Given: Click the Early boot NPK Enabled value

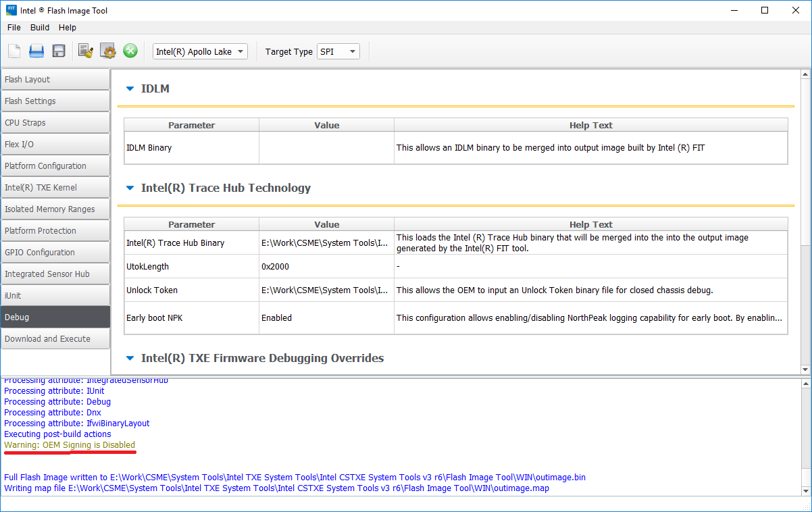Looking at the screenshot, I should coord(326,317).
